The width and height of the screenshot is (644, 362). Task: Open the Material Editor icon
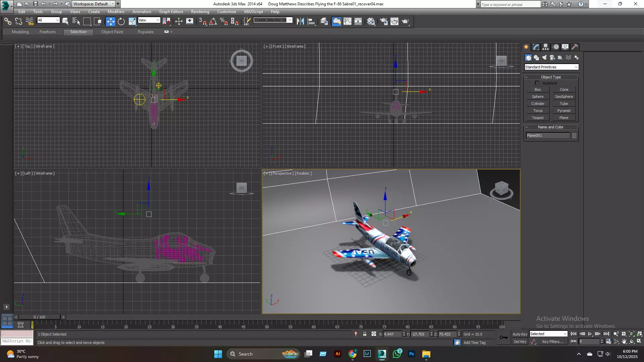click(371, 21)
